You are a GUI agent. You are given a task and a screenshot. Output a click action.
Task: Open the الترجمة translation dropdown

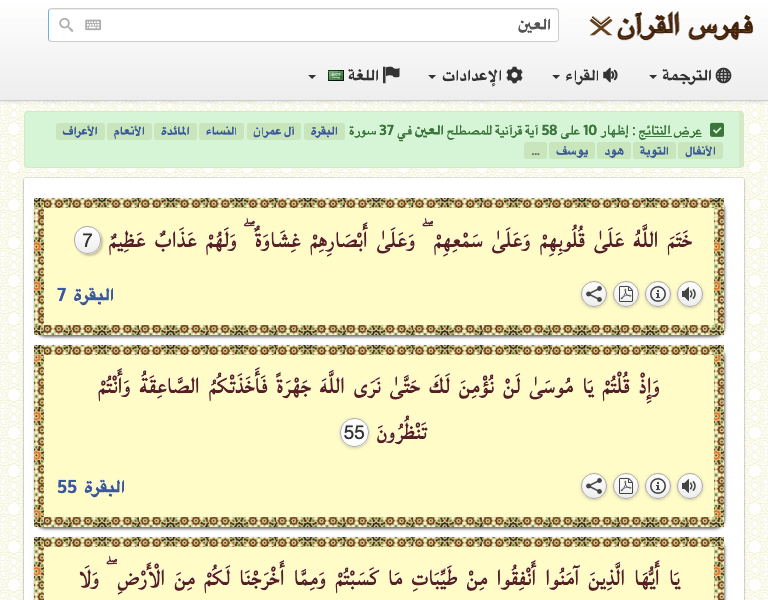[691, 76]
